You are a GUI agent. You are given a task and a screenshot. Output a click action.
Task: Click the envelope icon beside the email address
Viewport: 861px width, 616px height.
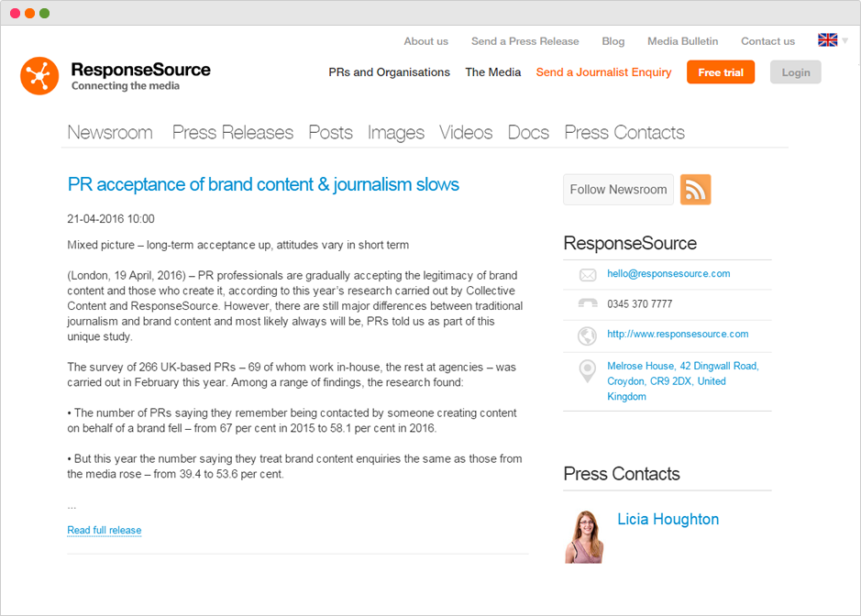[x=587, y=273]
